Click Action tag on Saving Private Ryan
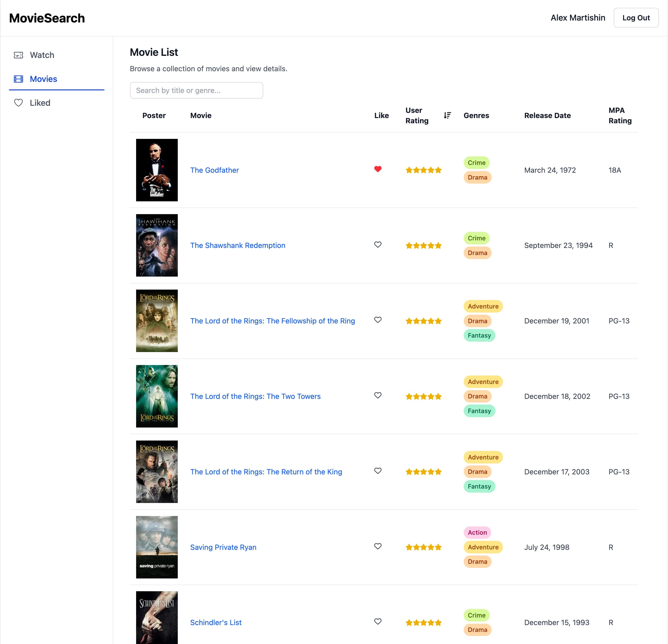This screenshot has height=644, width=668. [477, 533]
